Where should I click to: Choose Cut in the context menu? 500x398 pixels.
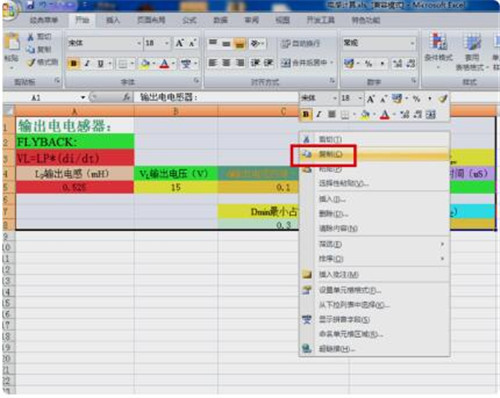coord(375,139)
